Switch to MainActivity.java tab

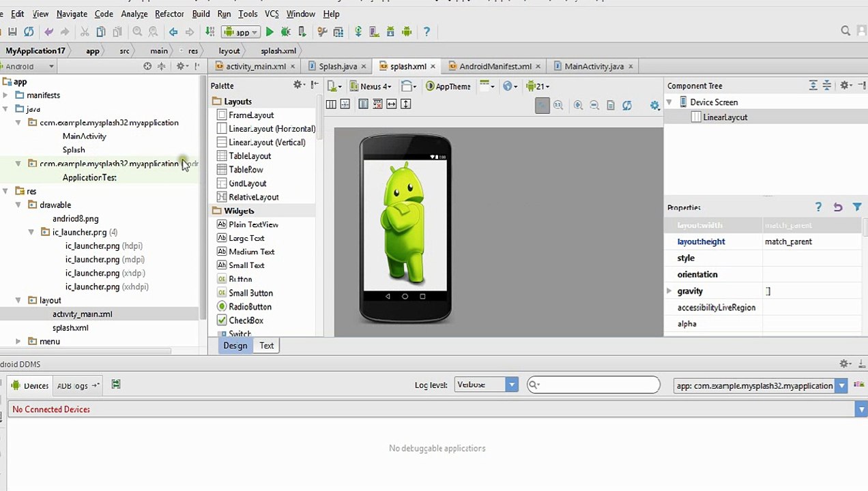click(594, 66)
